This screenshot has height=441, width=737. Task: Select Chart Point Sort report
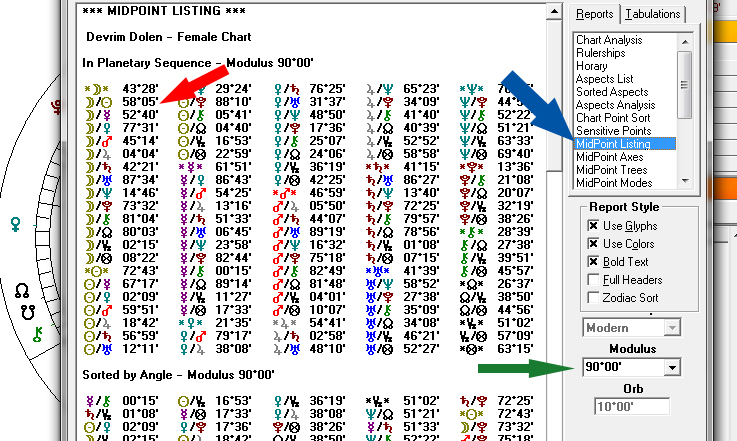point(613,118)
